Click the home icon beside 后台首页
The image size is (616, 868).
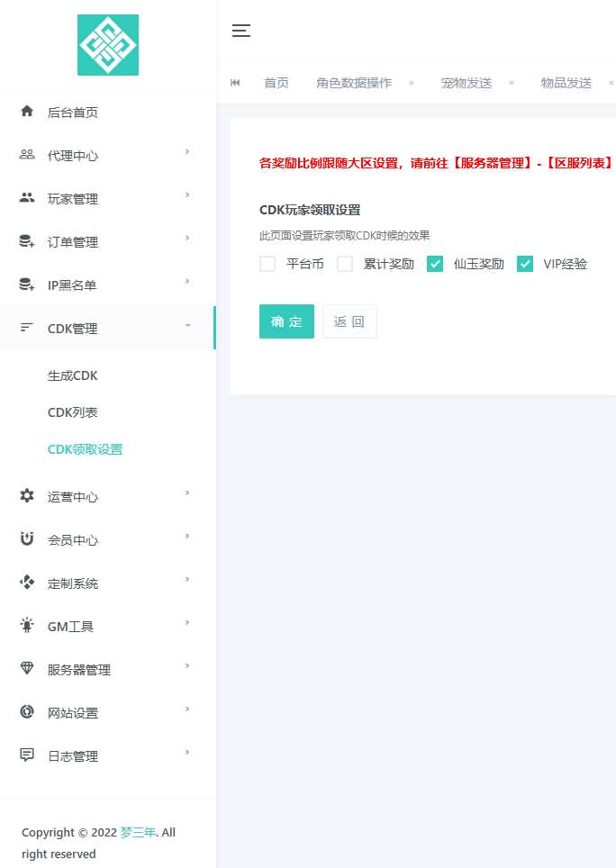point(26,112)
